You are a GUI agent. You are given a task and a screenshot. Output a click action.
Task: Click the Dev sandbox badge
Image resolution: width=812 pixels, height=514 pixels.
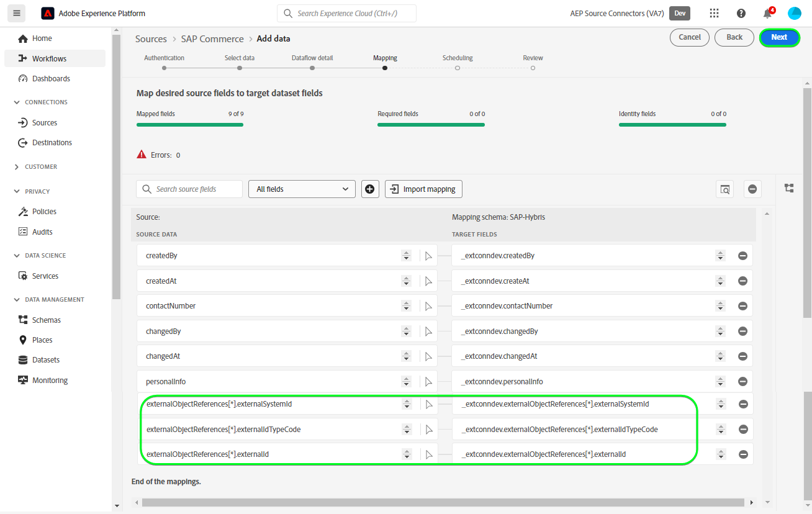click(679, 13)
